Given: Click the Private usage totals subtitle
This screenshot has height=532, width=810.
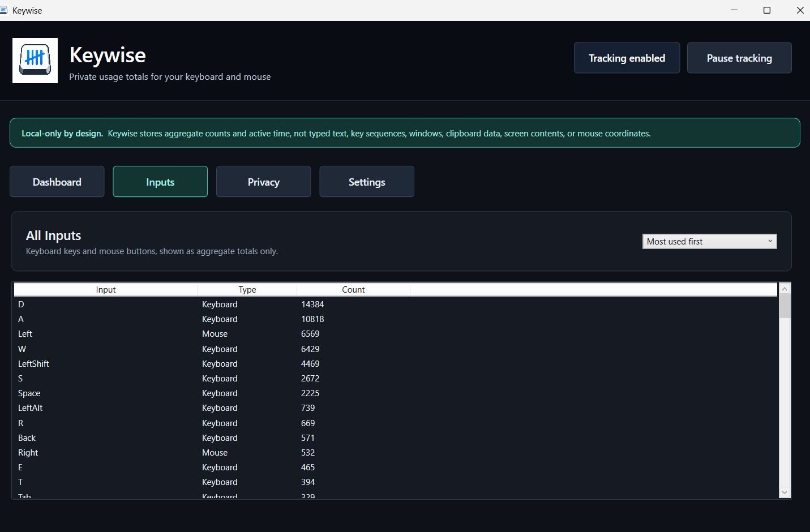Looking at the screenshot, I should [x=170, y=77].
